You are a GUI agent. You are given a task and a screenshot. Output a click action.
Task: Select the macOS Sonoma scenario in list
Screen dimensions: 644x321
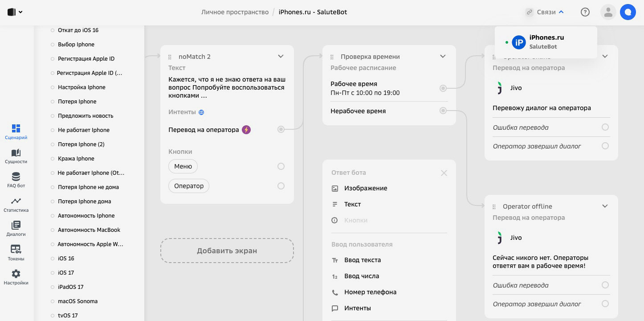(77, 301)
